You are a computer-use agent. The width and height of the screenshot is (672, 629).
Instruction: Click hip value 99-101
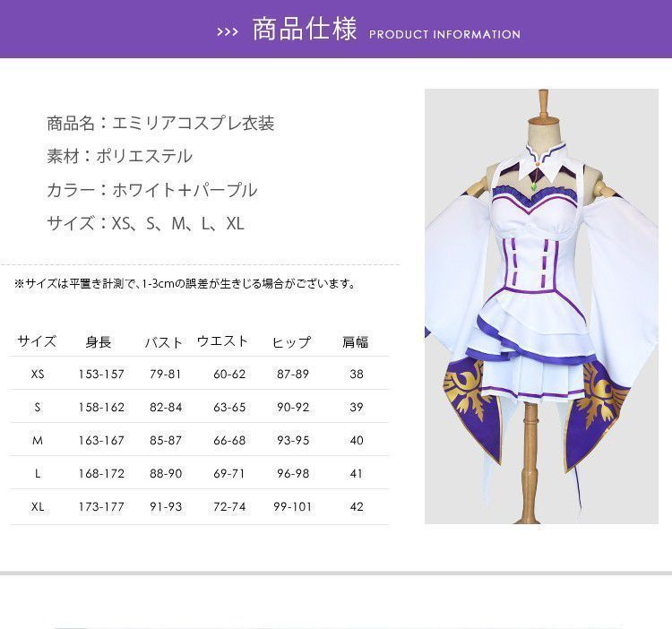tap(293, 506)
